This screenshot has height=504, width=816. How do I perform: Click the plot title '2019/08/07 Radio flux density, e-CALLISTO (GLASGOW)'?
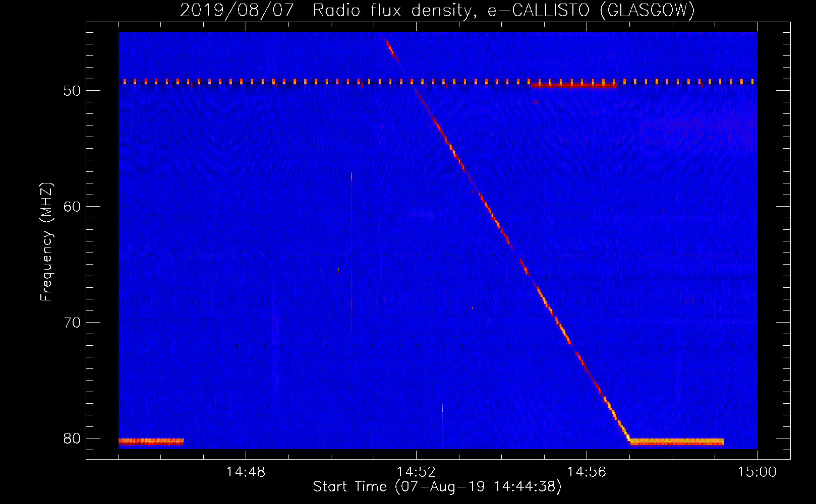[x=437, y=10]
